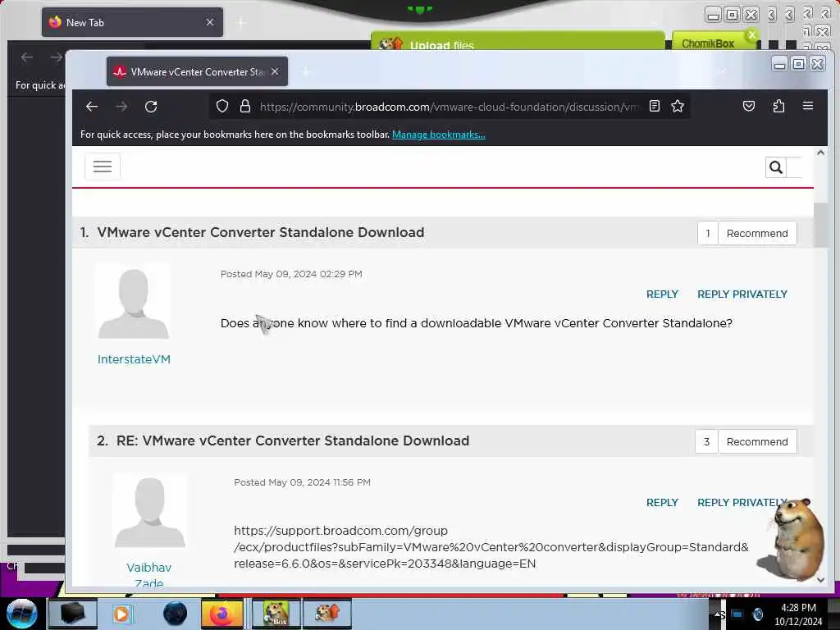Screen dimensions: 840x630
Task: Click Posted May 09, 2024 02:29 PM text
Action: point(291,274)
